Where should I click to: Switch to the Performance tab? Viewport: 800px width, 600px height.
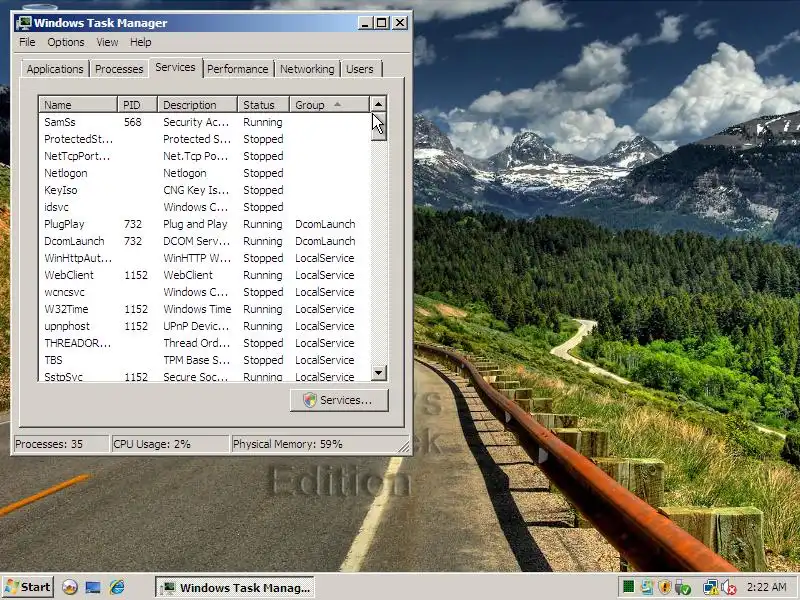[x=237, y=69]
